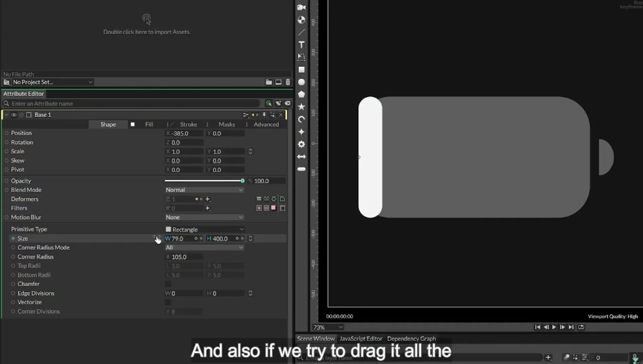This screenshot has width=643, height=364.
Task: Collapse the Base 1 attribute section
Action: [6, 115]
